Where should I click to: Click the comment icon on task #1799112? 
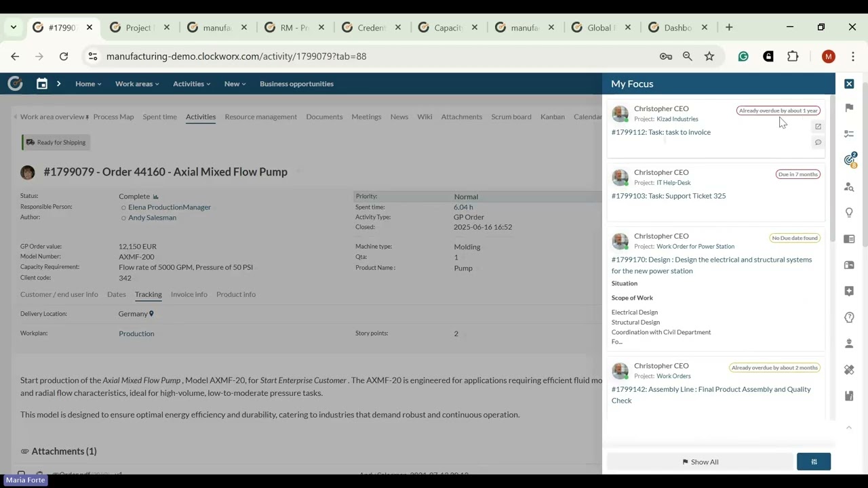coord(818,142)
